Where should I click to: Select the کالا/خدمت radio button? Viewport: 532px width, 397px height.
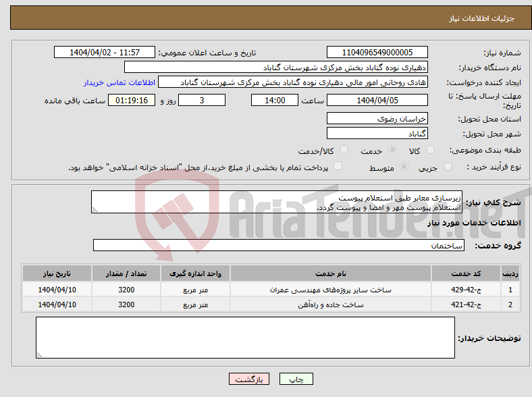click(344, 150)
